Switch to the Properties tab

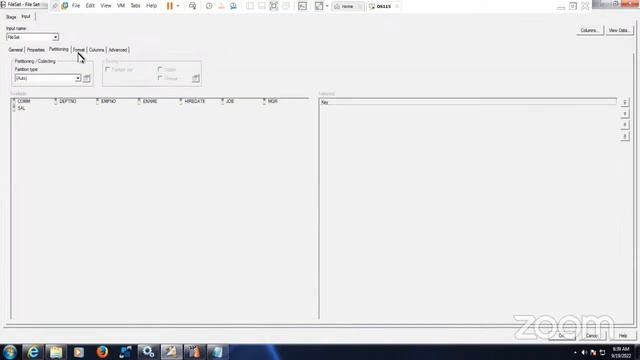click(x=36, y=50)
